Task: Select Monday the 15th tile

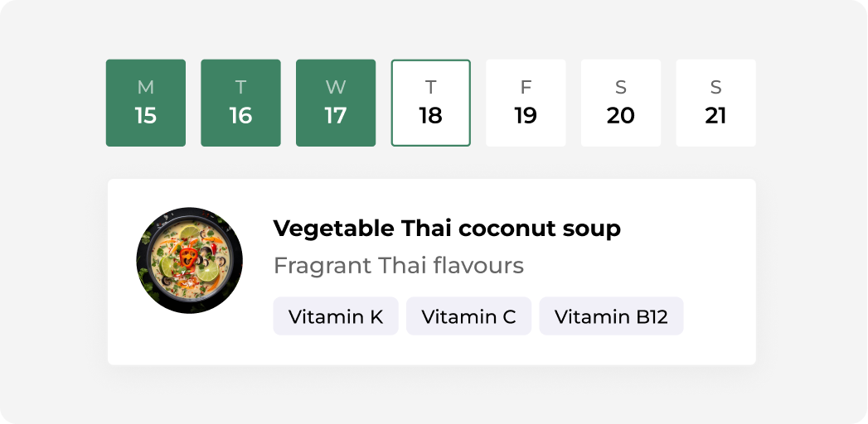Action: tap(146, 103)
